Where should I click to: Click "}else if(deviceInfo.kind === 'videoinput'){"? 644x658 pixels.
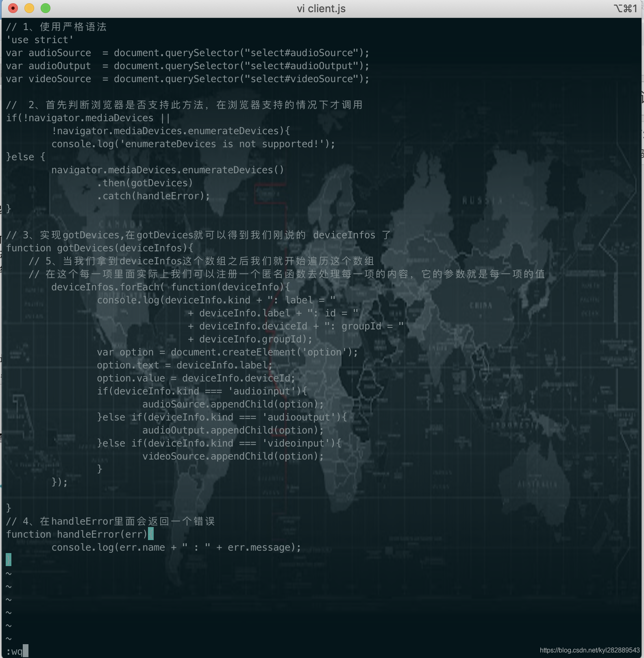[x=219, y=443]
